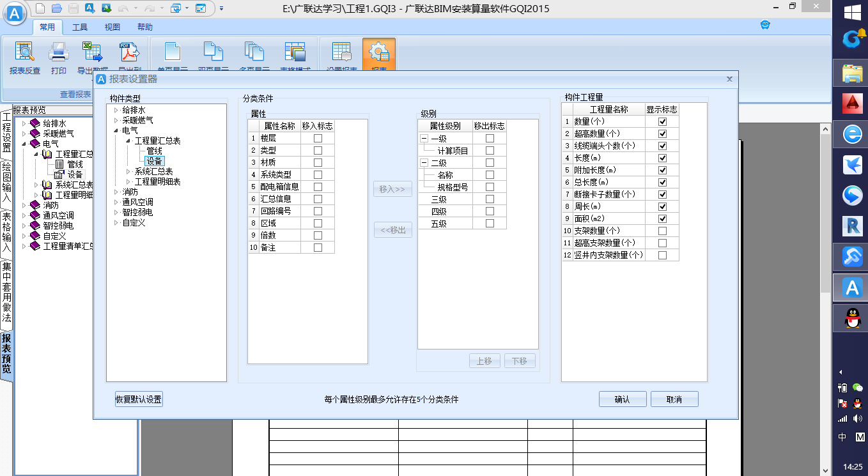The width and height of the screenshot is (868, 476).
Task: Click the undo arrow icon
Action: [123, 8]
